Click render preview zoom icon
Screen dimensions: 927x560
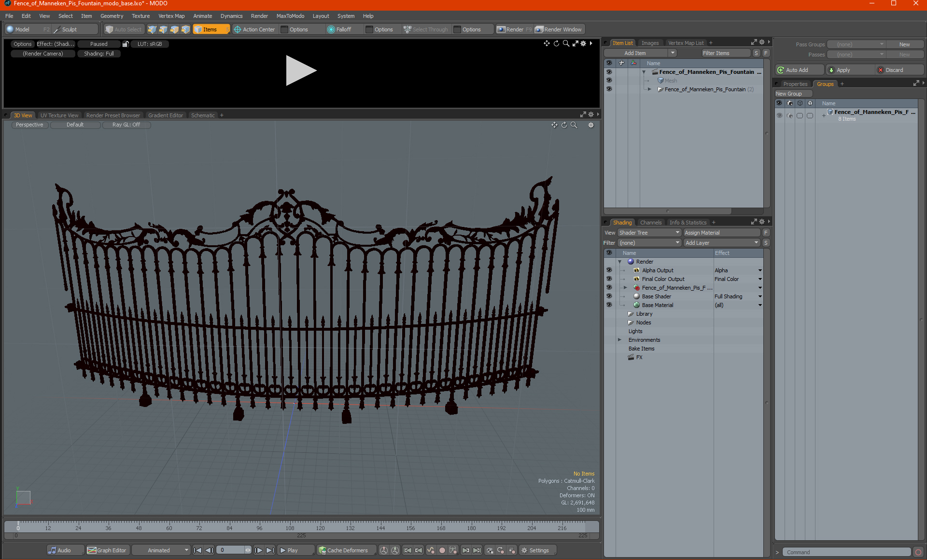(566, 43)
